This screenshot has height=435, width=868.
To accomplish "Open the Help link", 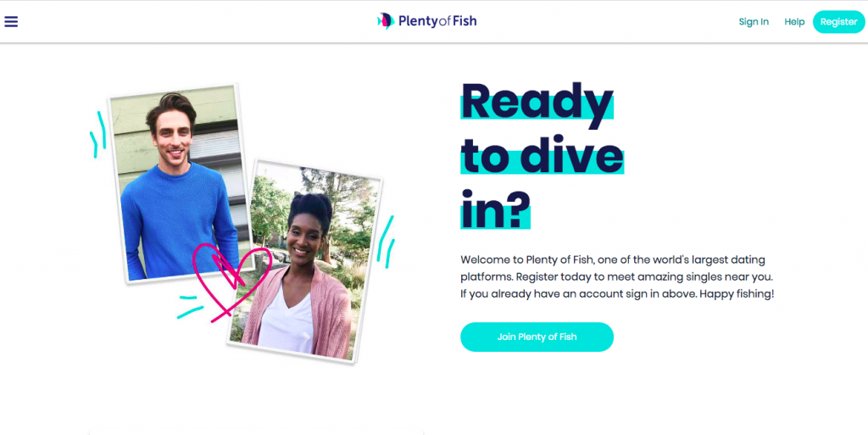I will pos(794,22).
